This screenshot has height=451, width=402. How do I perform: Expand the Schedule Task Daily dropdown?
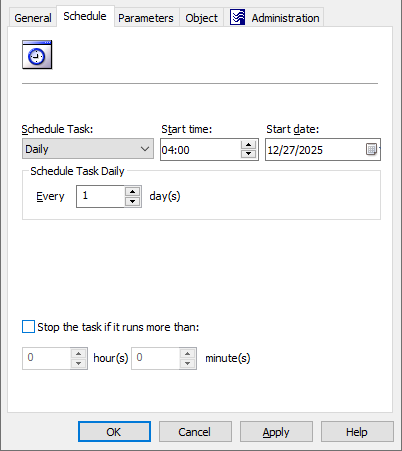click(88, 149)
